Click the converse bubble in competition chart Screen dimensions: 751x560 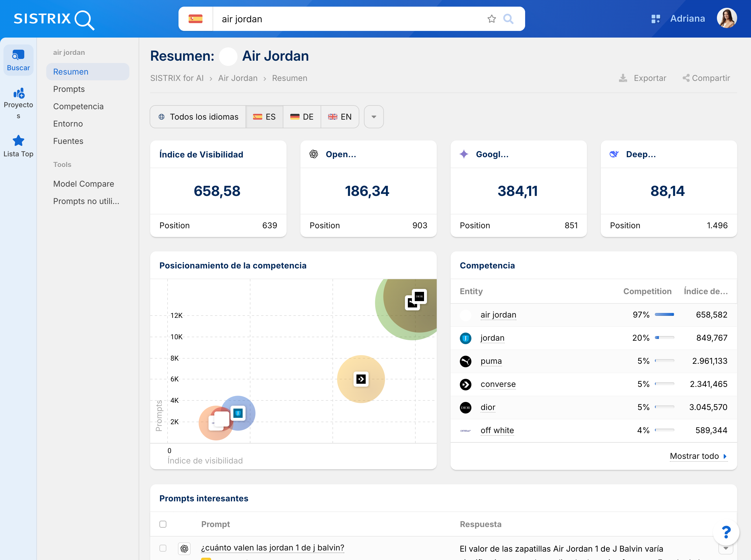[x=361, y=379]
